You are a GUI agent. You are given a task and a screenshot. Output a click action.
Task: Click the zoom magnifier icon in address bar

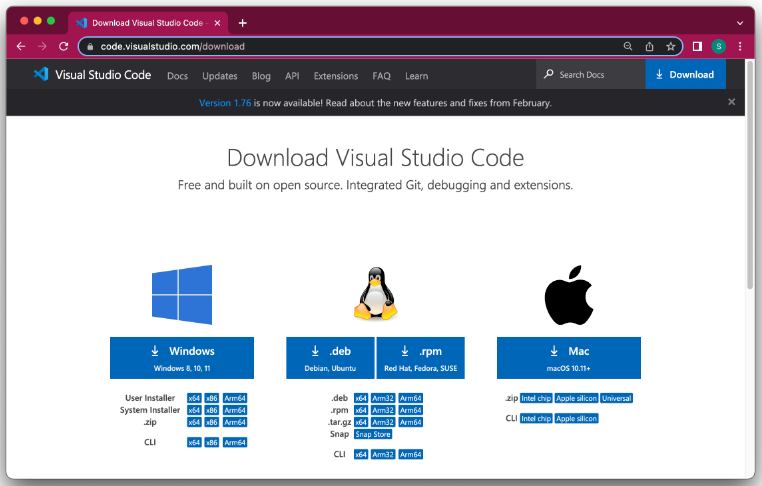(x=628, y=46)
